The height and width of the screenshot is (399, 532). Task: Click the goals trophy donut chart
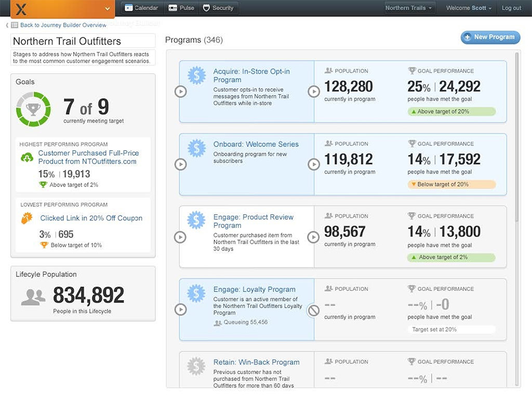33,109
